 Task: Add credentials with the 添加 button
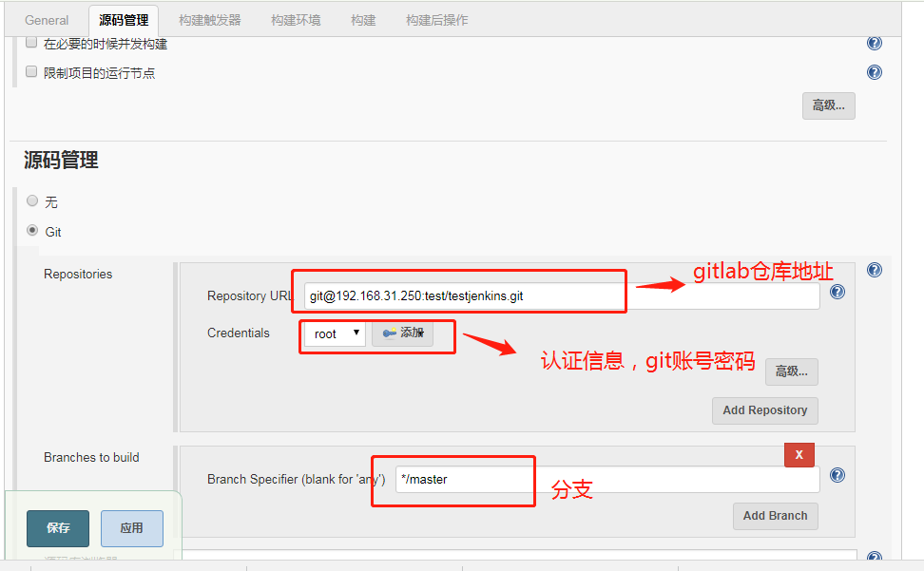[x=403, y=333]
